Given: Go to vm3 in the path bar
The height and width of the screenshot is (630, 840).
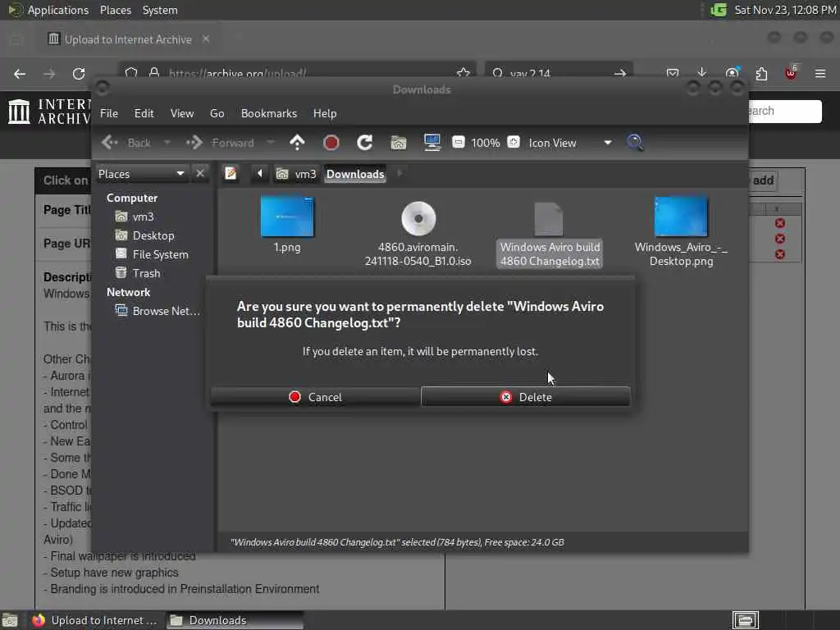Looking at the screenshot, I should click(x=296, y=174).
